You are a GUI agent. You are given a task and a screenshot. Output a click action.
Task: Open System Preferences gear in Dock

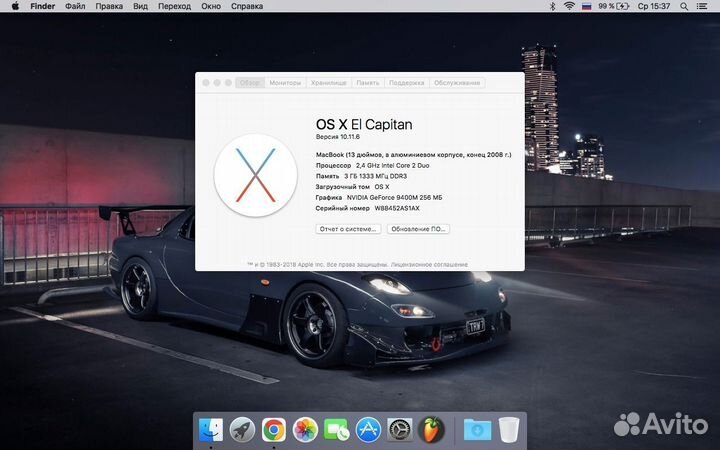coord(400,430)
